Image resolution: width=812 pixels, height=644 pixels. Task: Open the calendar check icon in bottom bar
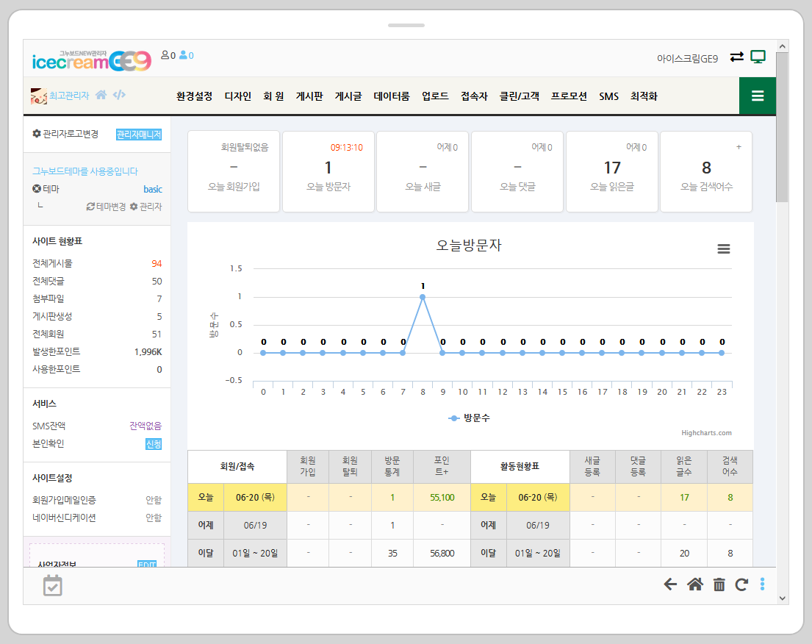53,585
